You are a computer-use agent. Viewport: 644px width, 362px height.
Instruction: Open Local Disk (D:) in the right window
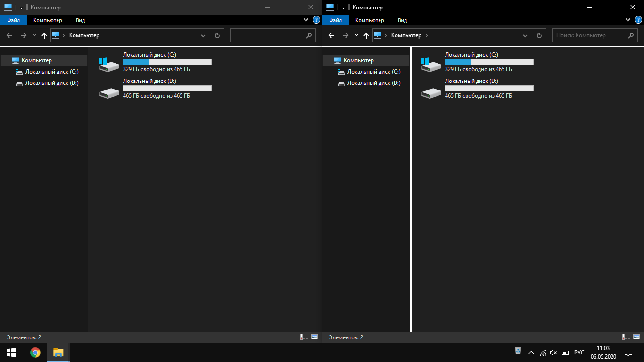click(x=477, y=88)
